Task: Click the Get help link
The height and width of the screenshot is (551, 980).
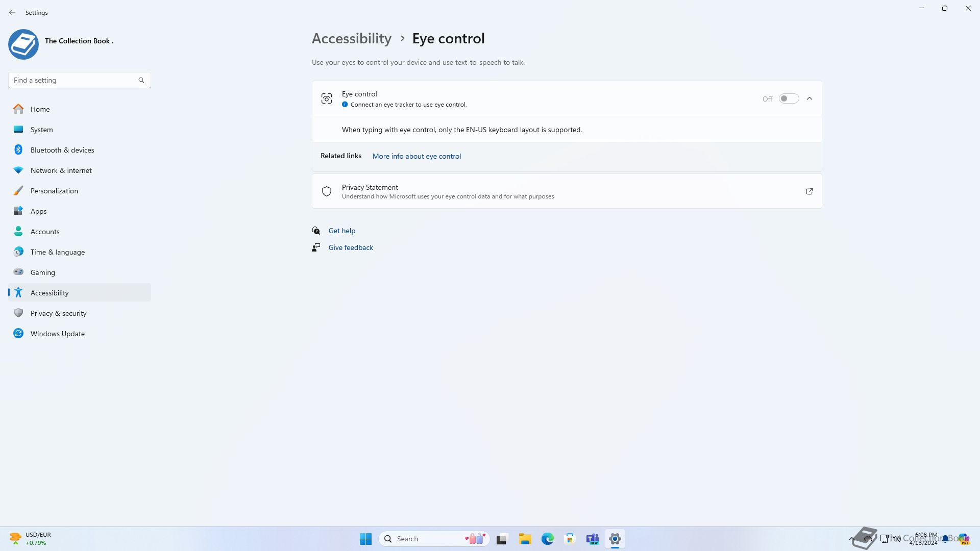Action: (x=341, y=231)
